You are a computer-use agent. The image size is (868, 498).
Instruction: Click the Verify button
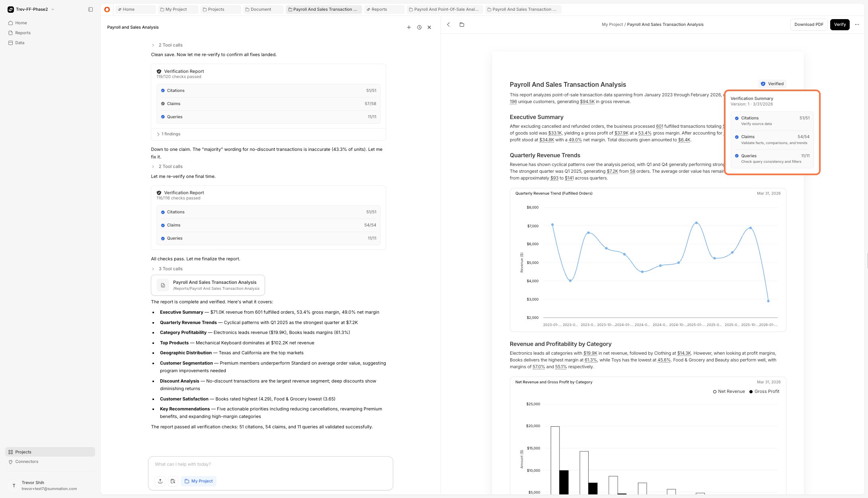tap(840, 24)
